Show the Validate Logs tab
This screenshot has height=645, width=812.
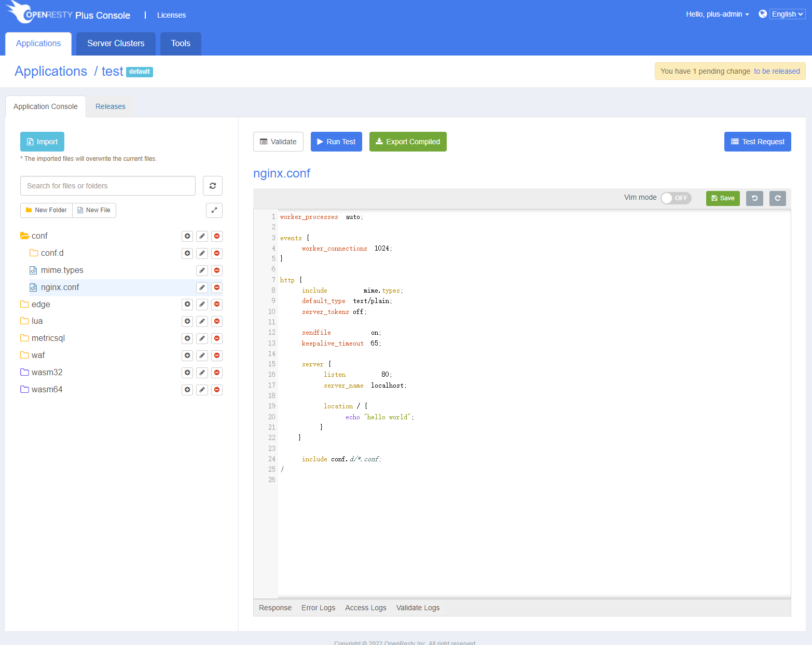click(418, 608)
